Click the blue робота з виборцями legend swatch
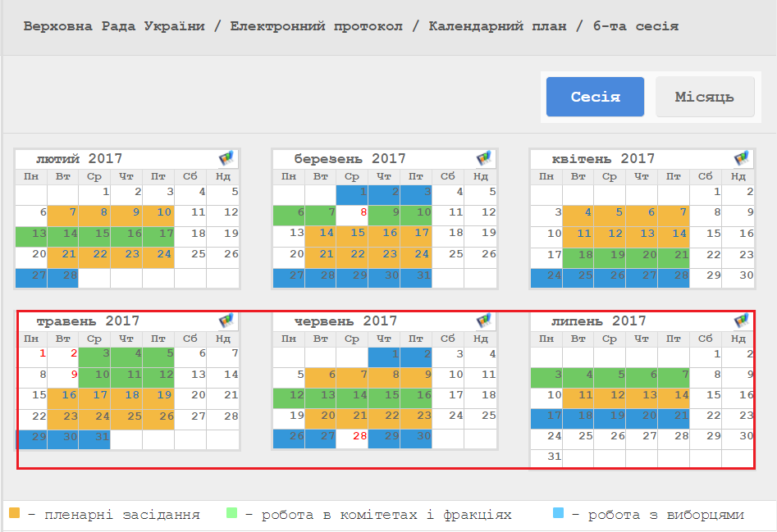777x532 pixels. coord(559,514)
